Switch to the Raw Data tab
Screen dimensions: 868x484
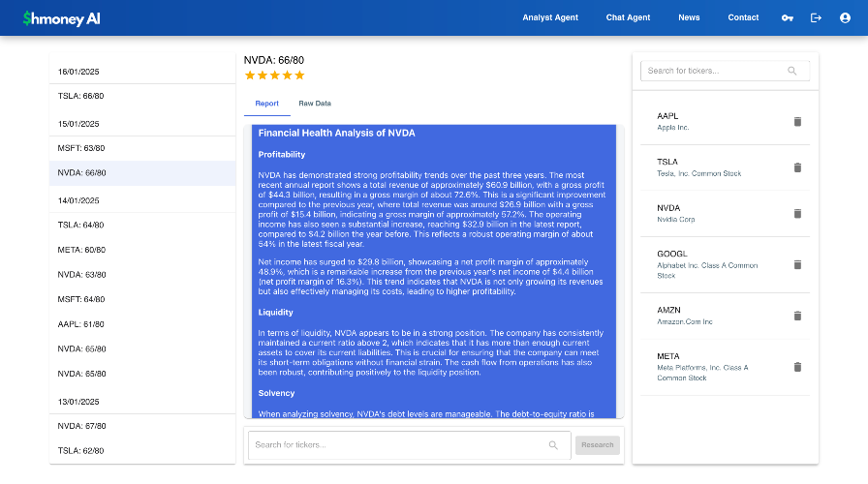pyautogui.click(x=315, y=104)
